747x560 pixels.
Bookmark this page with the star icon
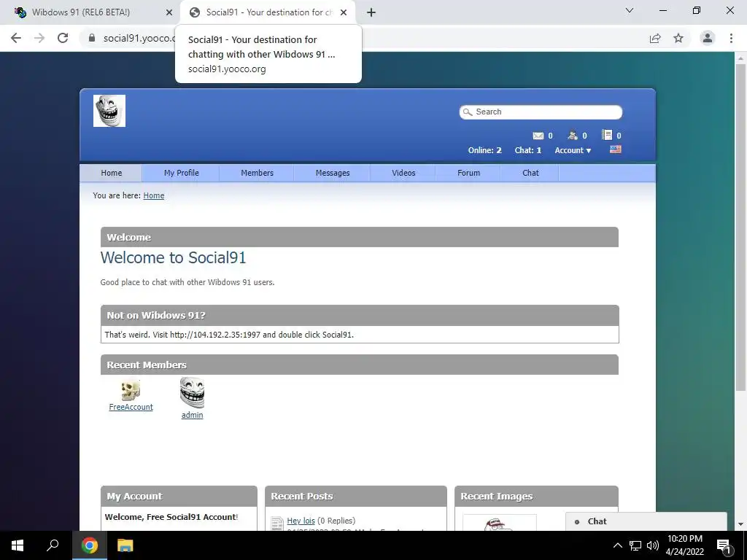pyautogui.click(x=678, y=38)
